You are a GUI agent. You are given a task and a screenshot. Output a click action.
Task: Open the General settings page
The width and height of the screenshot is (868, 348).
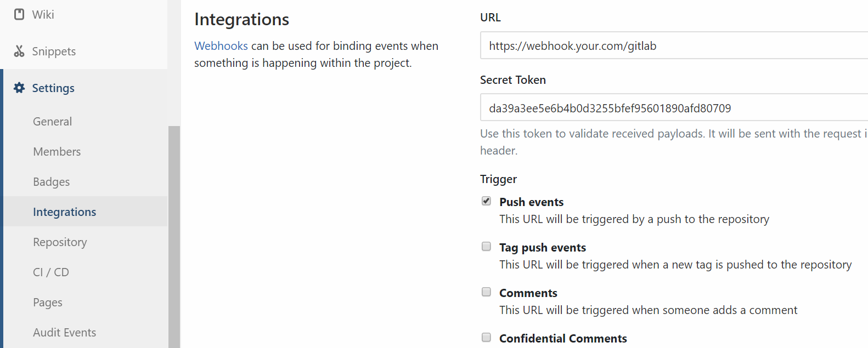52,122
